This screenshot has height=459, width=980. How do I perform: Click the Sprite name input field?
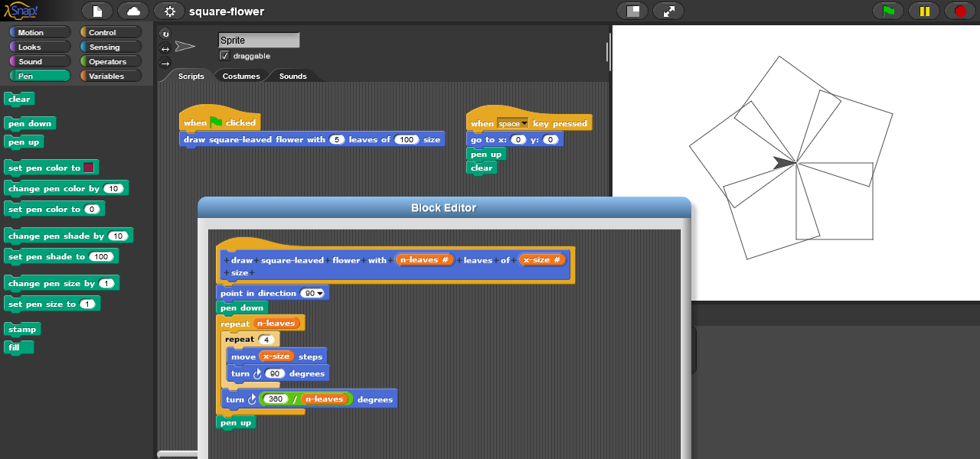tap(258, 40)
